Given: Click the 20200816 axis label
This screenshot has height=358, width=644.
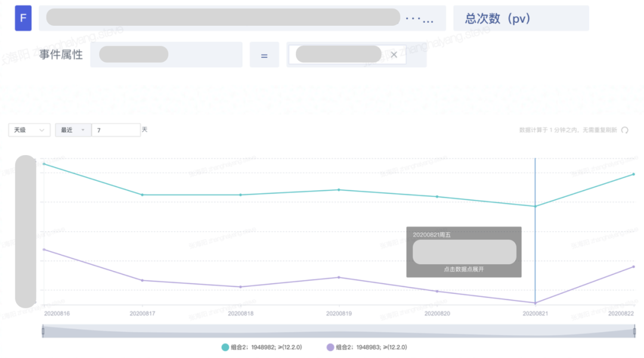Looking at the screenshot, I should coord(57,313).
